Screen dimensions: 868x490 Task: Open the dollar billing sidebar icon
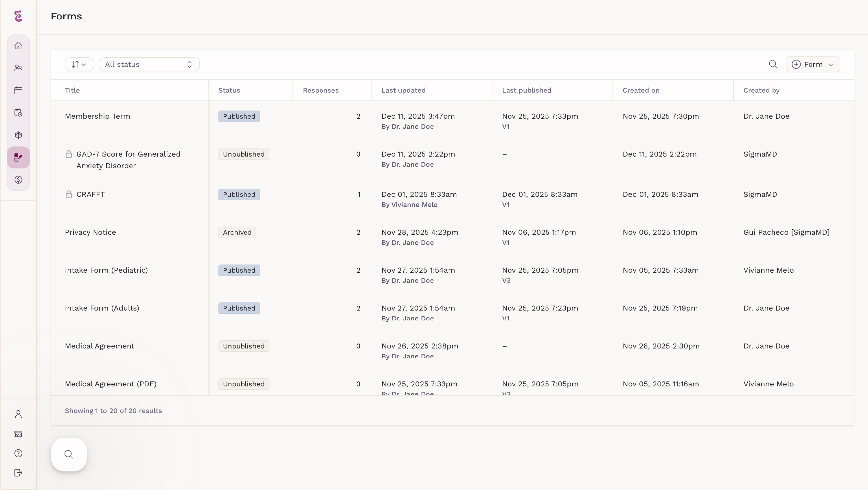(x=19, y=180)
